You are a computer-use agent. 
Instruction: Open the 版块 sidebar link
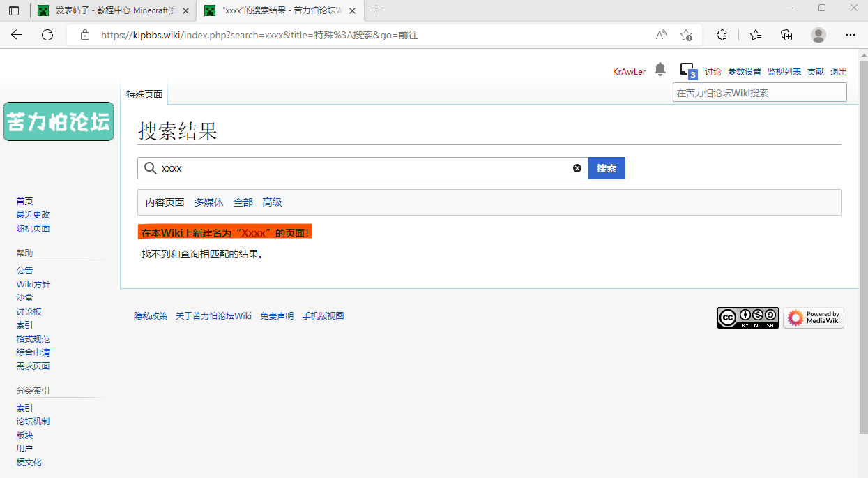[x=25, y=435]
